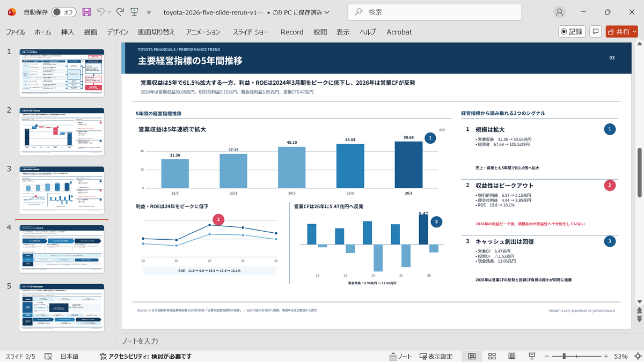The image size is (644, 362).
Task: Click the zoom slider handle
Action: [x=564, y=357]
